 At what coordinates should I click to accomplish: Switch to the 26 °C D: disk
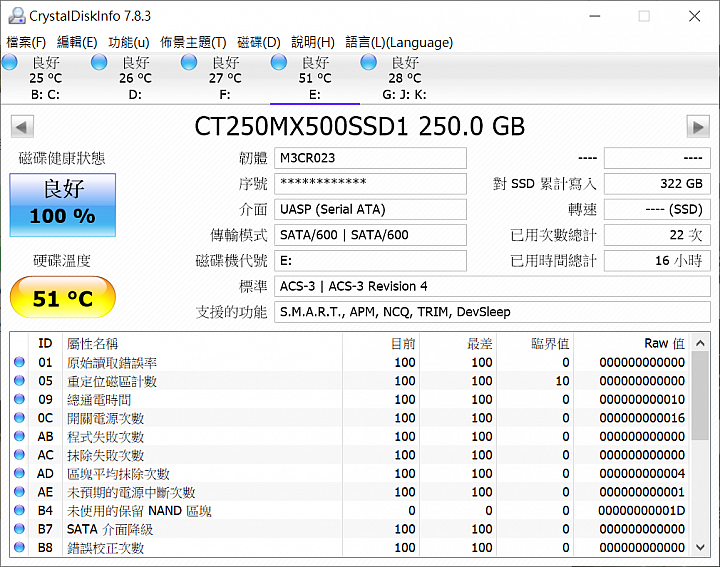[x=135, y=78]
